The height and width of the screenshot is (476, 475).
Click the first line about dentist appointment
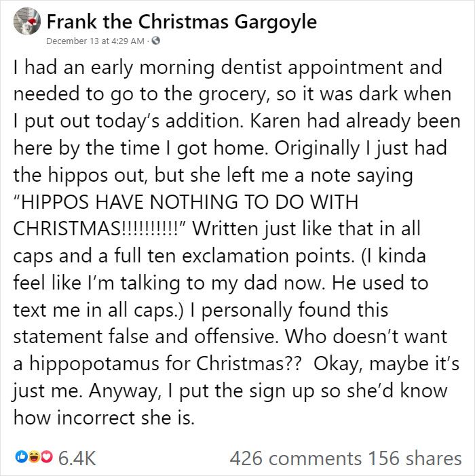(x=227, y=68)
